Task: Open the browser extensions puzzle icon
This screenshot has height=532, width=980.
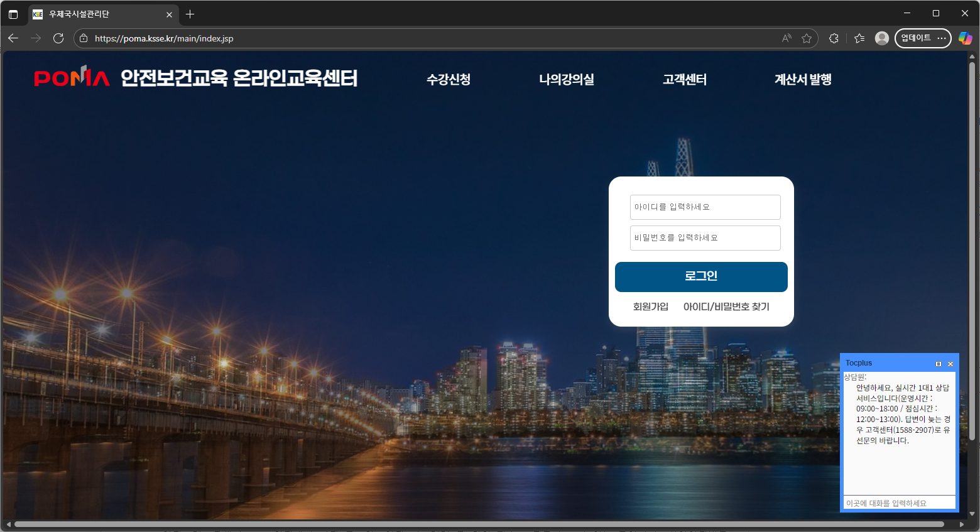Action: (x=834, y=38)
